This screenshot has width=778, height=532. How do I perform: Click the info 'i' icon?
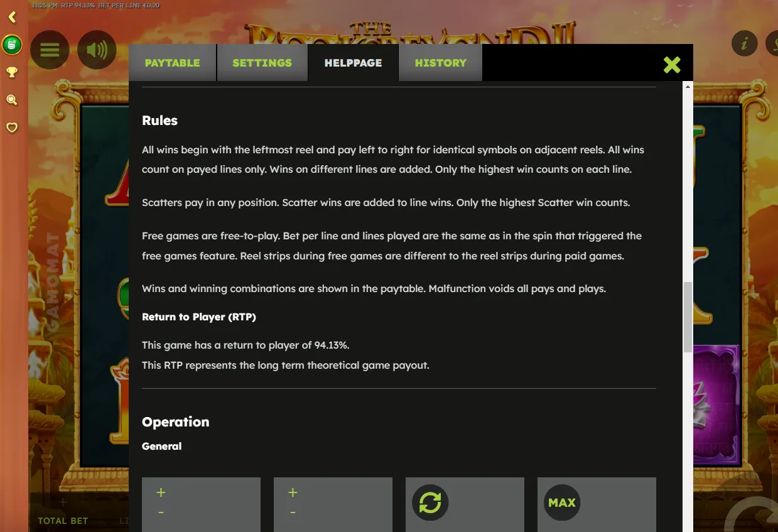tap(745, 43)
